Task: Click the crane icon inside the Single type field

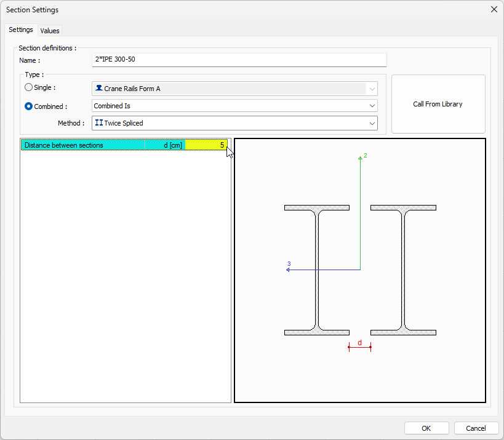Action: click(99, 87)
